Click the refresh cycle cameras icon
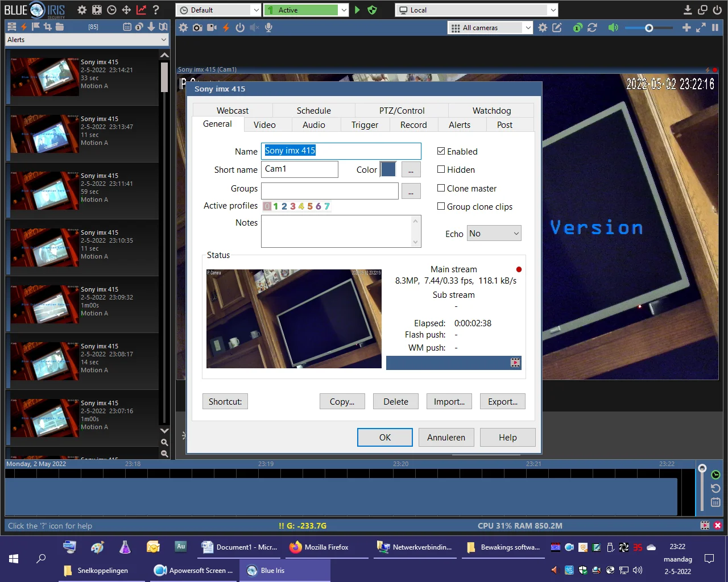728x582 pixels. 592,27
